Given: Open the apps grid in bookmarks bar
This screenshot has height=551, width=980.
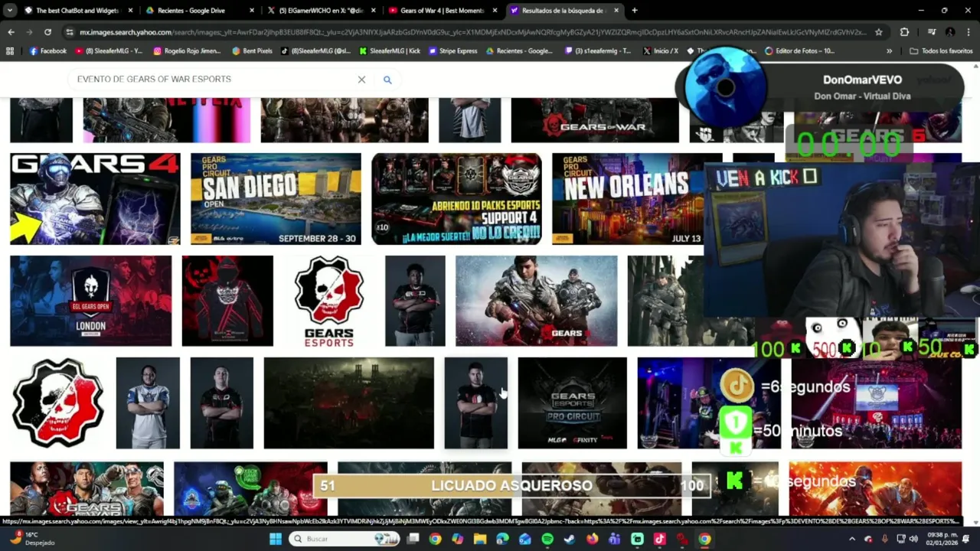Looking at the screenshot, I should pyautogui.click(x=10, y=51).
